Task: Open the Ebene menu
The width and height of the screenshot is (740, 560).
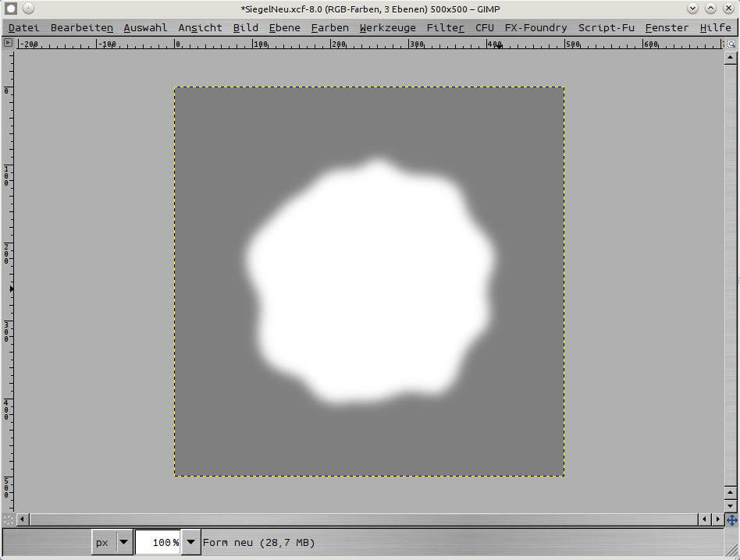Action: click(x=284, y=27)
